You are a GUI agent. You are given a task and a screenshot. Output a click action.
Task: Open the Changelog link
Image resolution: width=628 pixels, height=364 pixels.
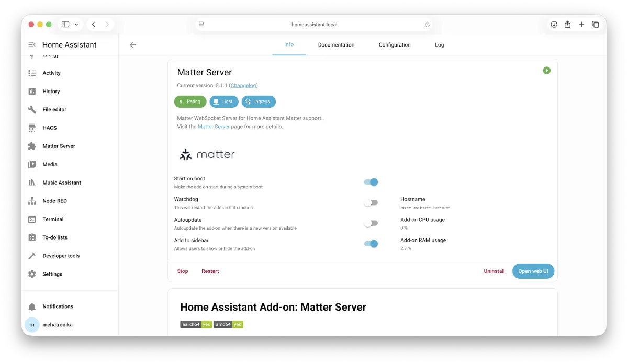coord(243,85)
